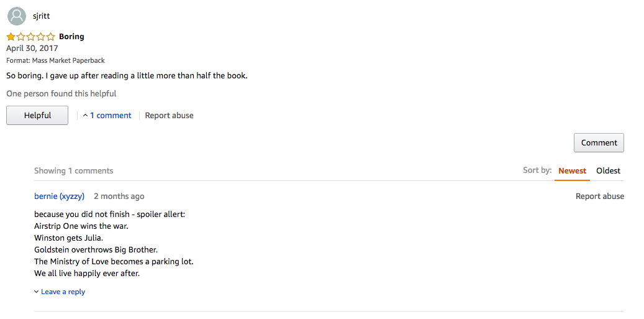Sort comments by Oldest
The width and height of the screenshot is (644, 319).
coord(608,171)
